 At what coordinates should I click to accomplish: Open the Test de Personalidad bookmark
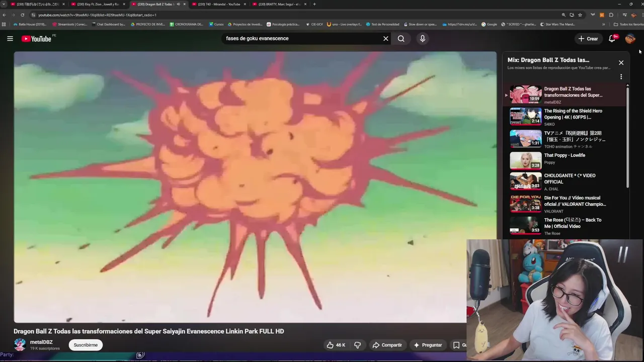click(x=382, y=24)
